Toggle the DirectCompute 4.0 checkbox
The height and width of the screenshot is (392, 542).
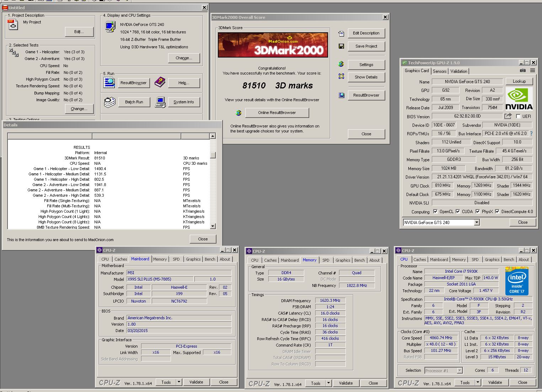(x=497, y=212)
